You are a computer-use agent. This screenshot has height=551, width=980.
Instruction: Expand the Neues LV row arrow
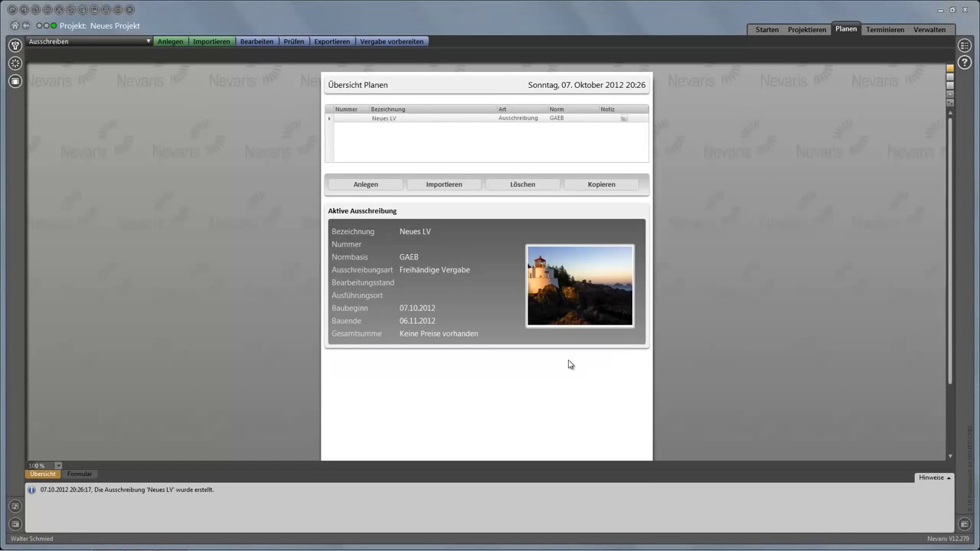point(329,119)
